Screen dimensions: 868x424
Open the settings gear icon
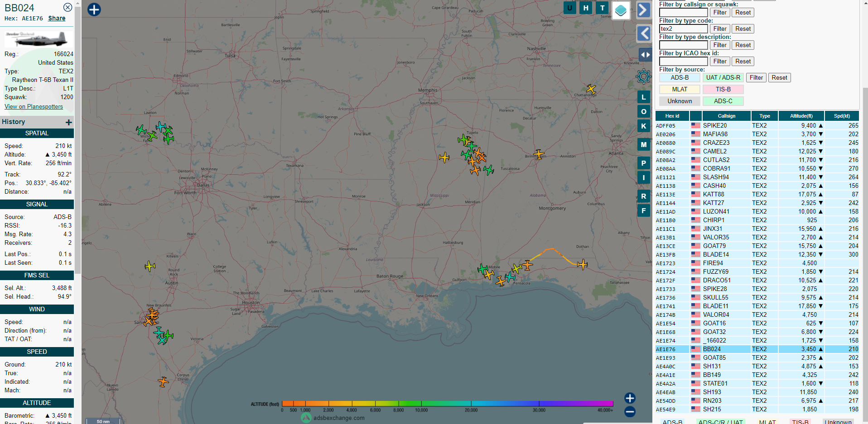point(643,76)
